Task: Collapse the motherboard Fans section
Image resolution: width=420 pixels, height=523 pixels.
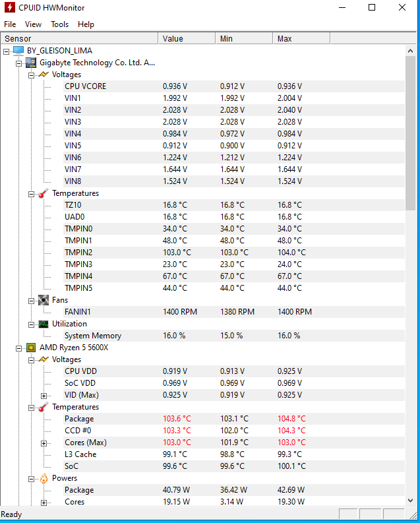Action: click(31, 301)
